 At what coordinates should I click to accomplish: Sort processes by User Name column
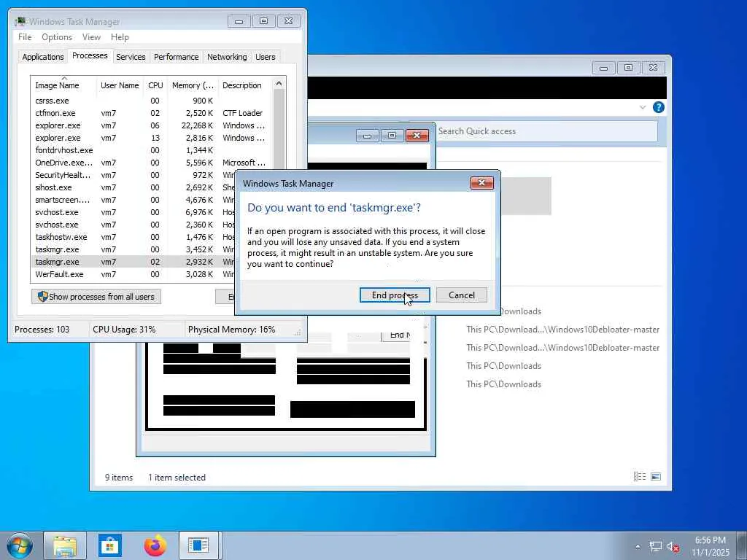point(120,85)
